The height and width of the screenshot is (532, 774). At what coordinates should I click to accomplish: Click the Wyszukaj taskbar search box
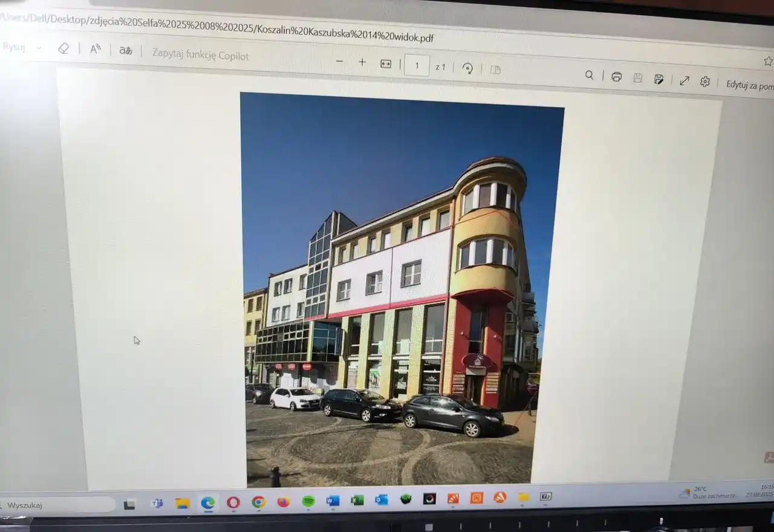click(x=57, y=505)
